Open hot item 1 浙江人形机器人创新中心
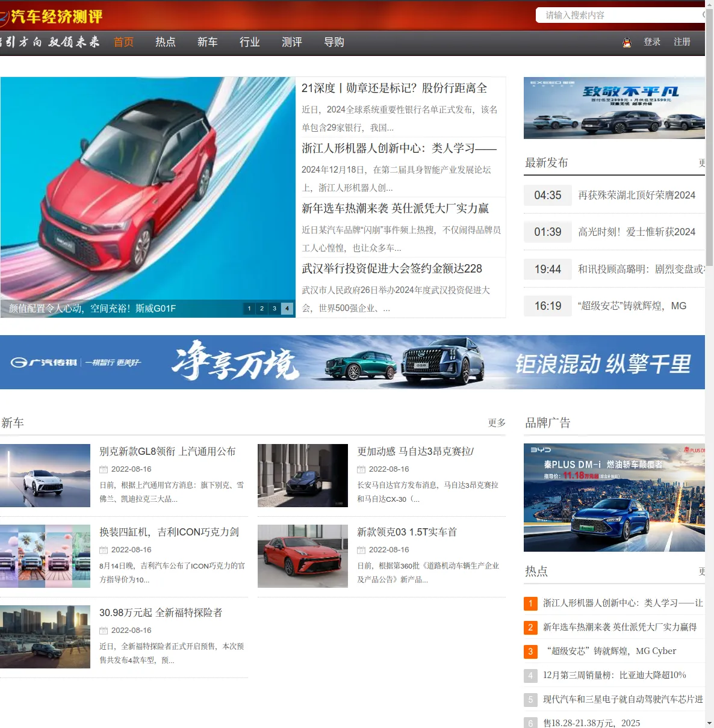 [x=623, y=603]
